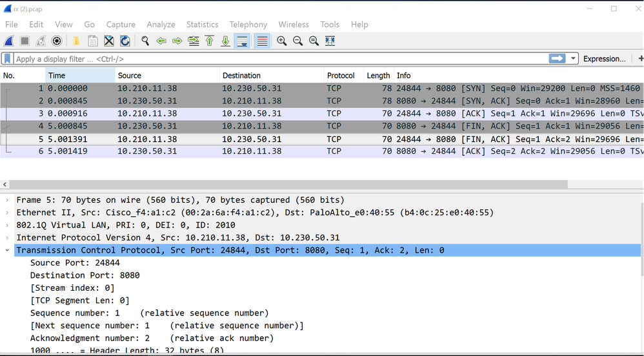Image resolution: width=644 pixels, height=356 pixels.
Task: Open the Statistics menu
Action: tap(202, 25)
